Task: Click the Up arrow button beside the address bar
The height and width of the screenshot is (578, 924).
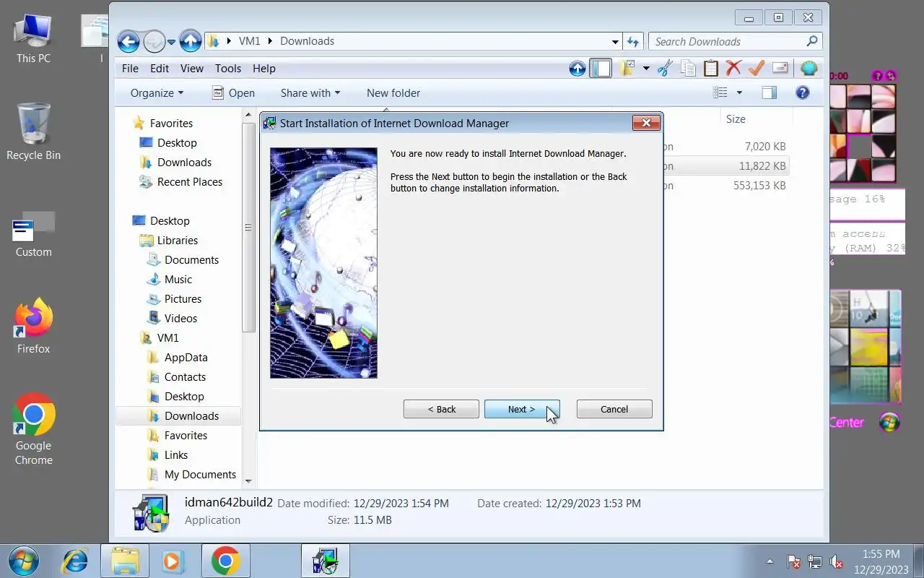Action: coord(191,41)
